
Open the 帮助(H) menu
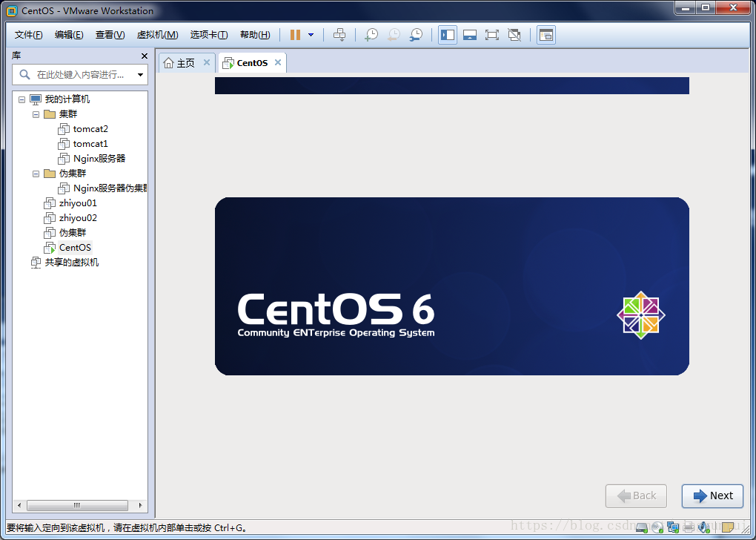click(255, 35)
